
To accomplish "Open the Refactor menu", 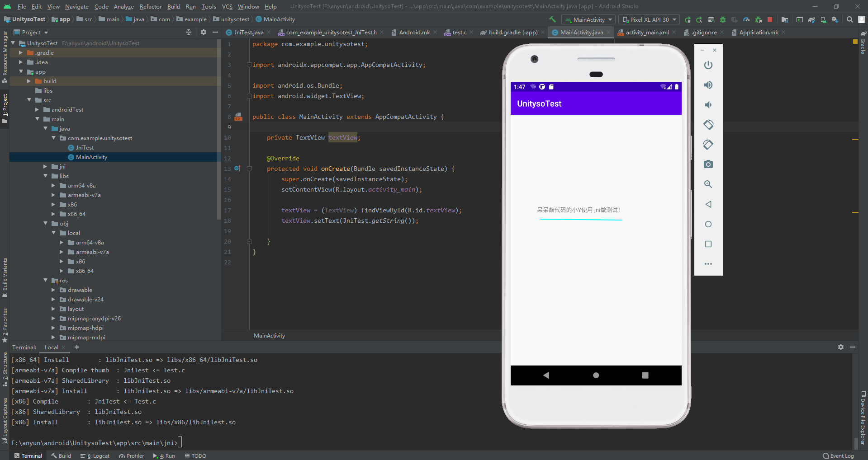I will point(151,6).
